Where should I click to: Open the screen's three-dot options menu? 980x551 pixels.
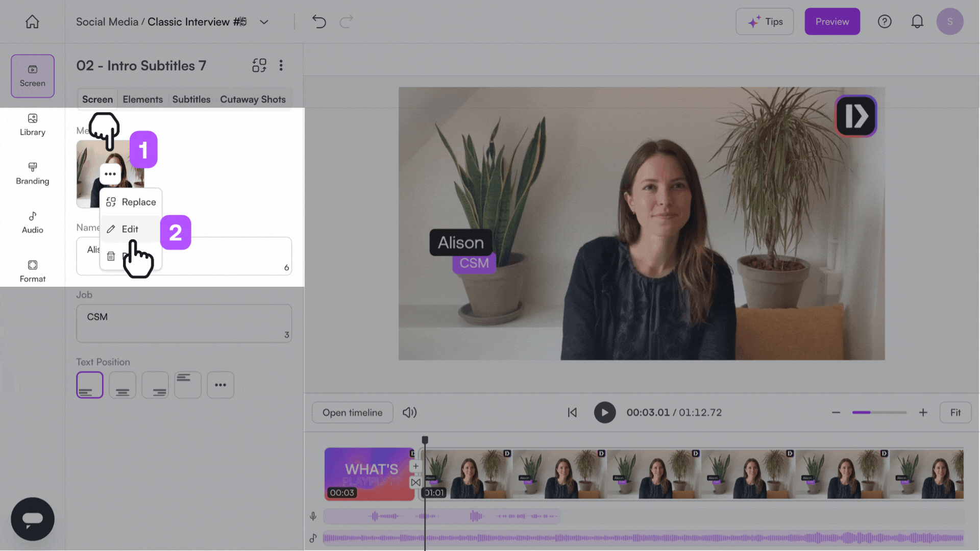[281, 65]
